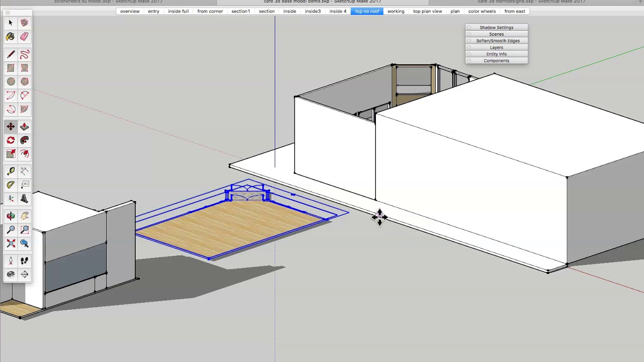Activate the Tape Measure tool
This screenshot has width=644, height=362.
11,171
